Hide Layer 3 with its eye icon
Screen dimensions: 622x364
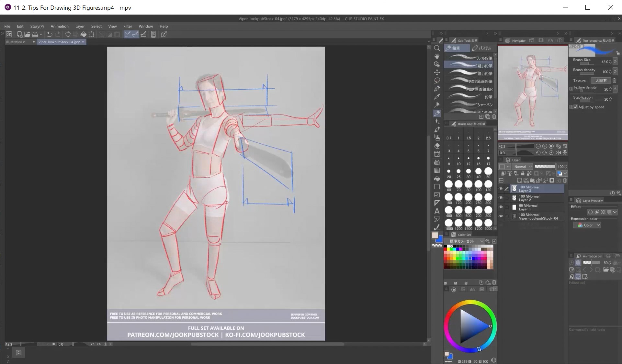(501, 189)
